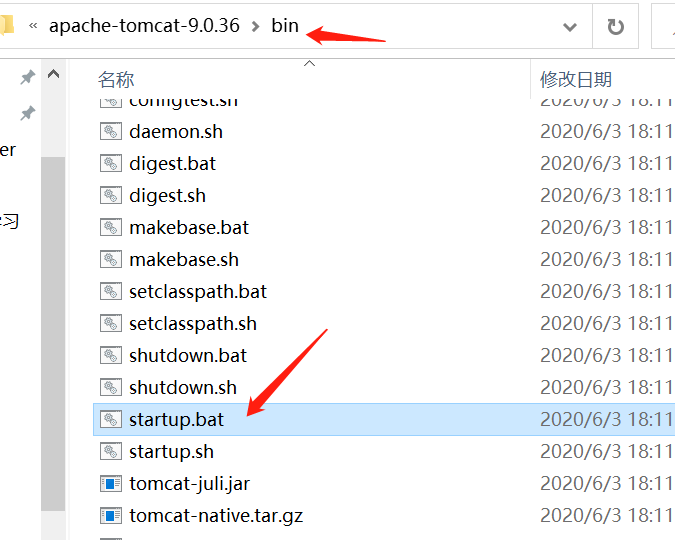675x540 pixels.
Task: Select the digest.bat file name
Action: pyautogui.click(x=172, y=164)
